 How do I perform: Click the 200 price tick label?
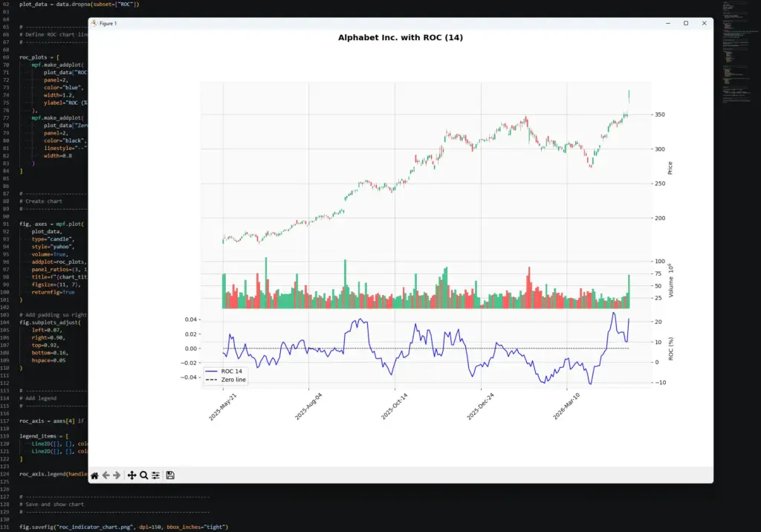pos(660,218)
